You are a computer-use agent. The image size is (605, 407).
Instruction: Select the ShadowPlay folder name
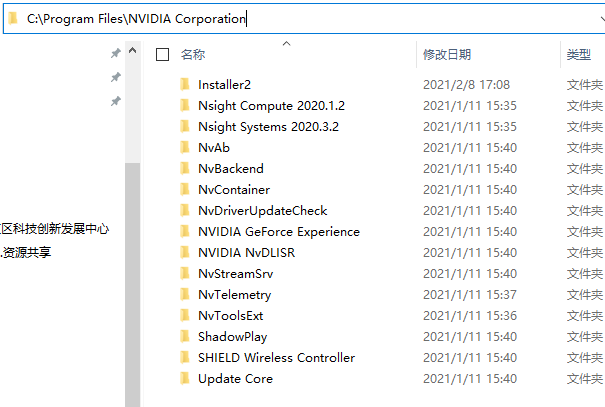point(232,337)
